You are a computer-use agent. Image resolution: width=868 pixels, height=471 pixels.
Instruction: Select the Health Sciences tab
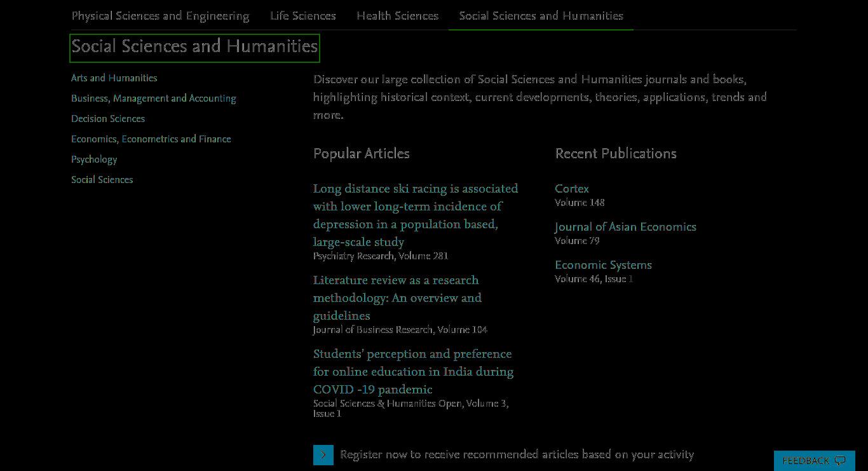click(397, 16)
